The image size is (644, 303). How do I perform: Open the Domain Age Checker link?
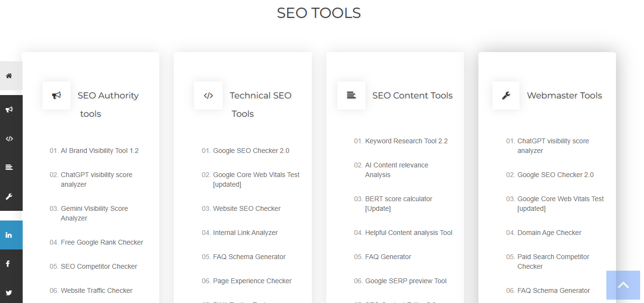tap(549, 233)
